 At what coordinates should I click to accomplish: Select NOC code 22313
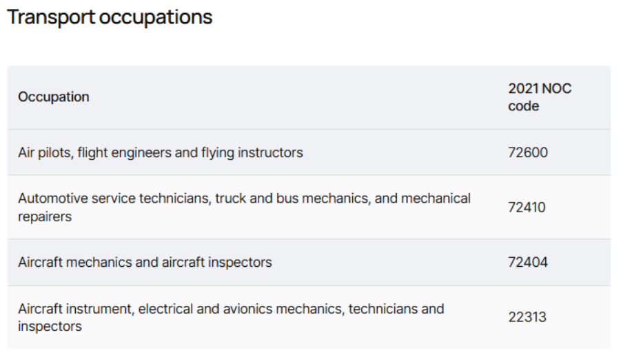(527, 317)
